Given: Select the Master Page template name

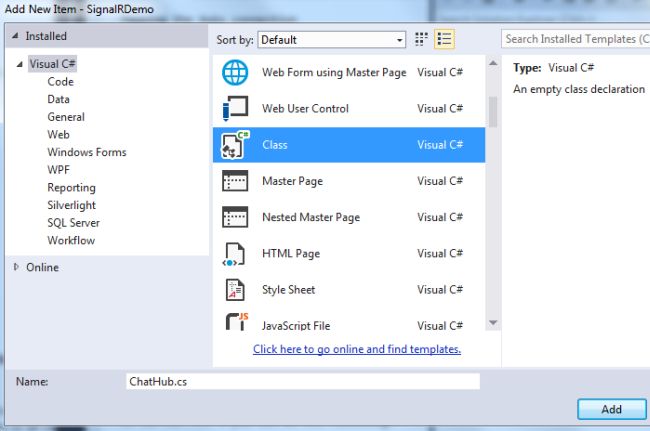Looking at the screenshot, I should coord(292,181).
